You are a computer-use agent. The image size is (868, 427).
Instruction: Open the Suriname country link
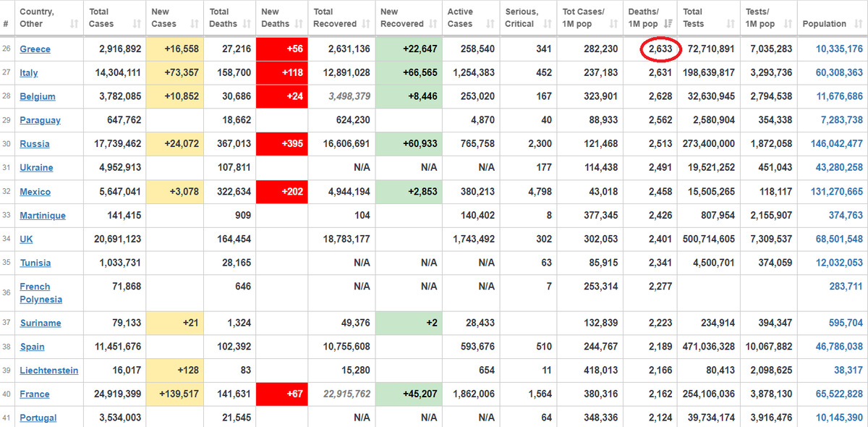pyautogui.click(x=40, y=324)
